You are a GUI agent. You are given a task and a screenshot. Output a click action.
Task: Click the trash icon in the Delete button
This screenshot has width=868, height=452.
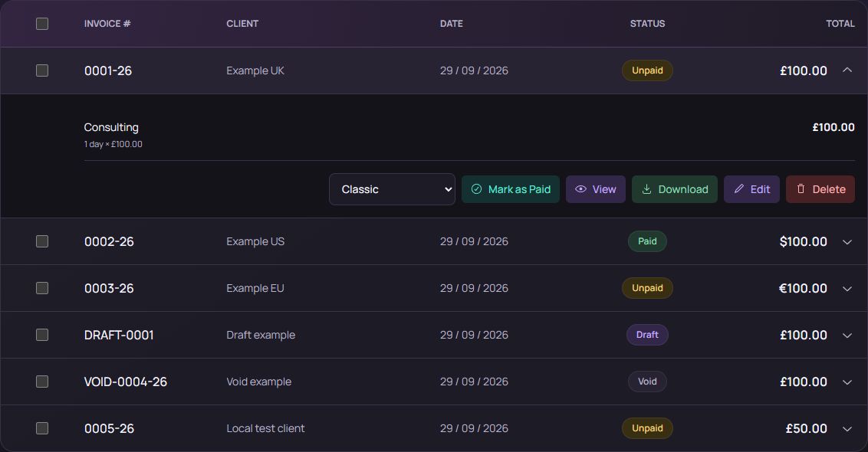click(x=801, y=189)
